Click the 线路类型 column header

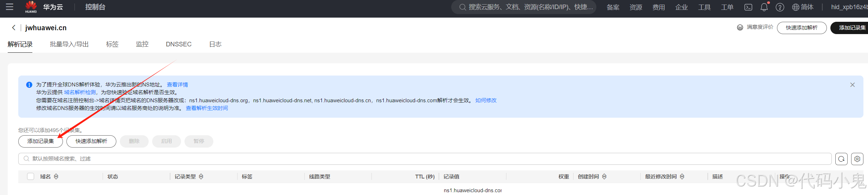click(320, 176)
